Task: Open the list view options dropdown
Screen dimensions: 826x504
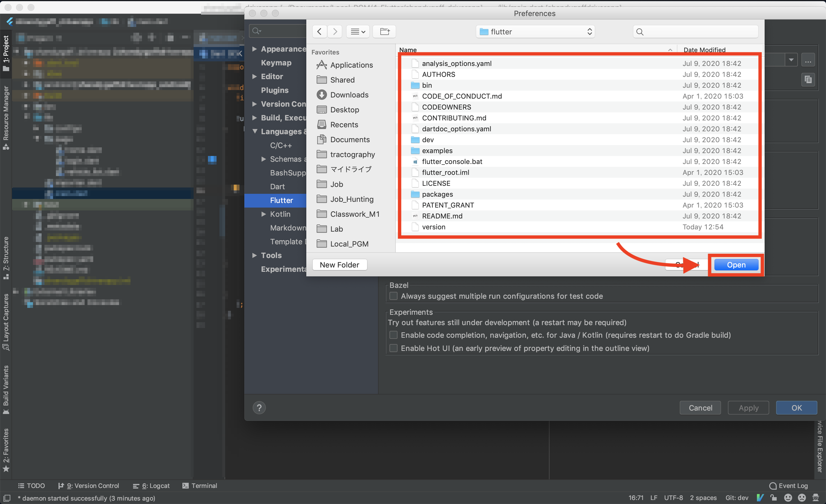Action: (358, 32)
